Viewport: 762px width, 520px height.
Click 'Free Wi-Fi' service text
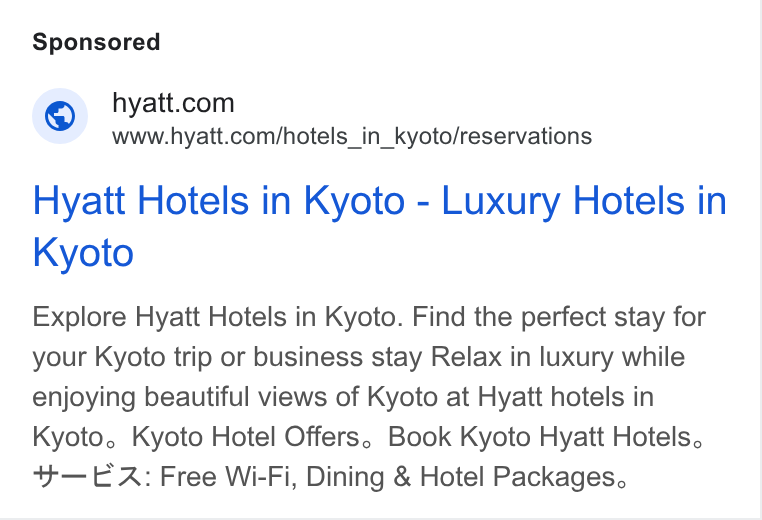226,476
